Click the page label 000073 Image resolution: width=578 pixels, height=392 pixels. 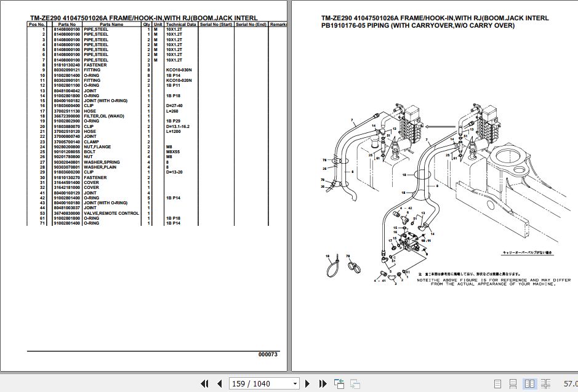pos(267,354)
